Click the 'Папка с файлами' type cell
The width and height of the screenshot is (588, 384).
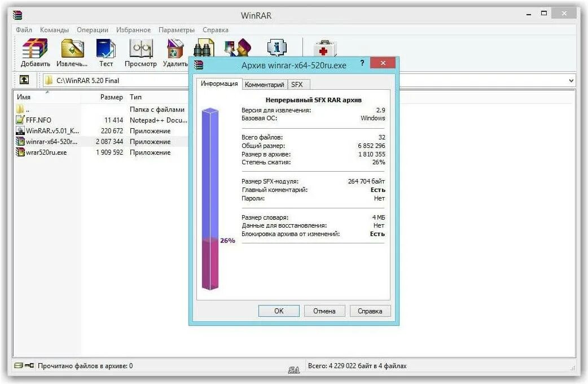157,109
